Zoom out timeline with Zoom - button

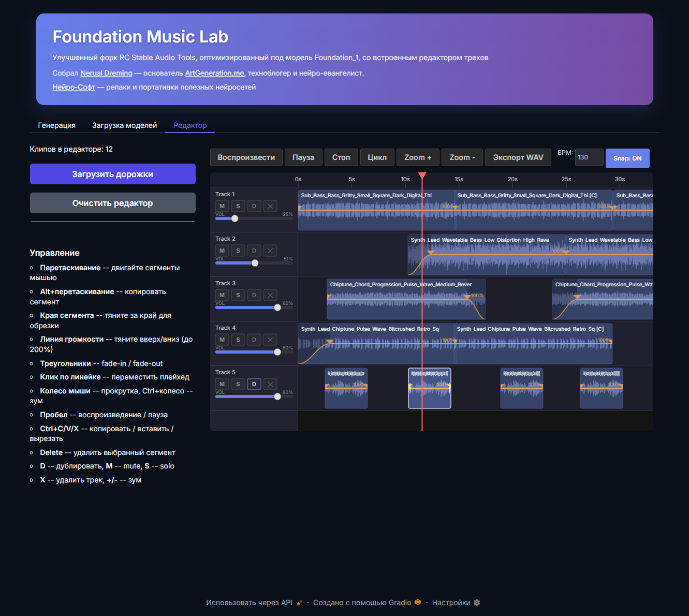coord(462,157)
